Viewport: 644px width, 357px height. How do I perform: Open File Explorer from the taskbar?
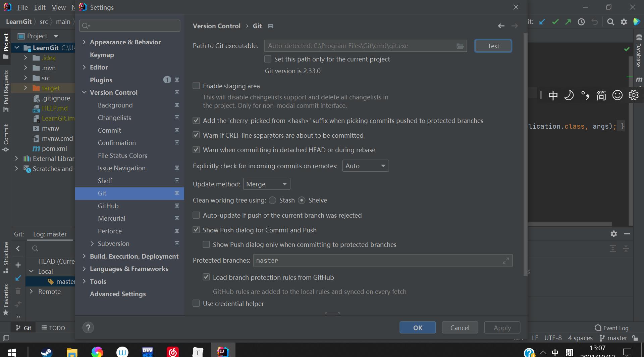click(x=72, y=352)
